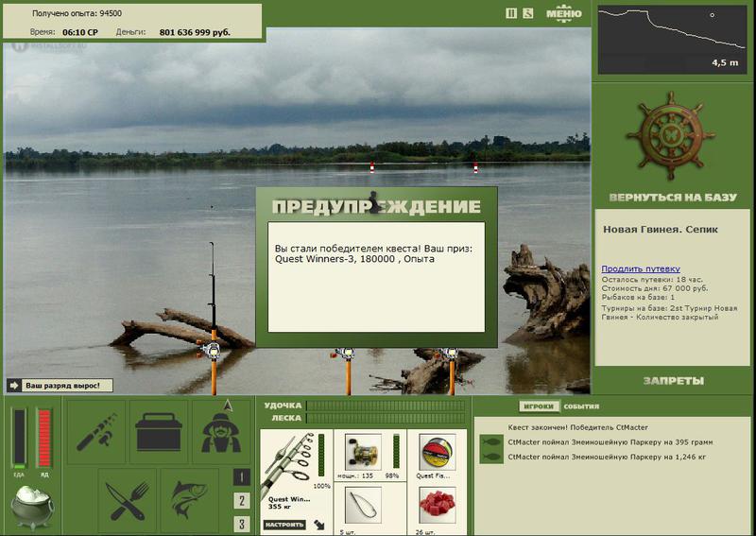Viewport: 756px width, 536px height.
Task: Click the red ЯД level gauge
Action: pos(43,438)
